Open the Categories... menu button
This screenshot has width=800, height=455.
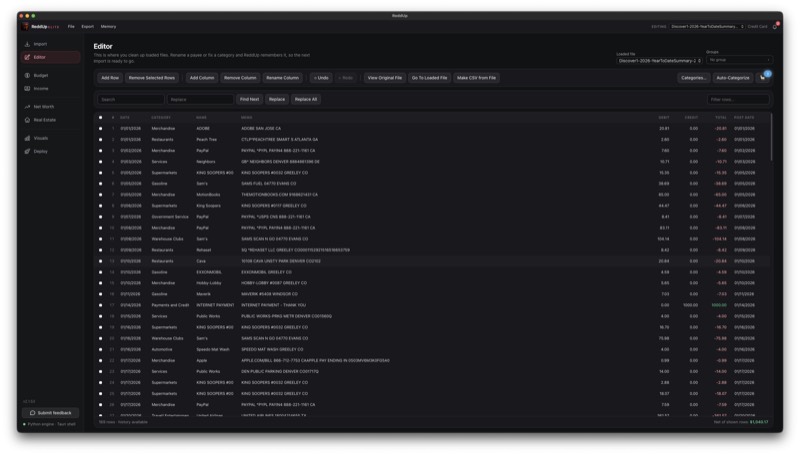[693, 78]
